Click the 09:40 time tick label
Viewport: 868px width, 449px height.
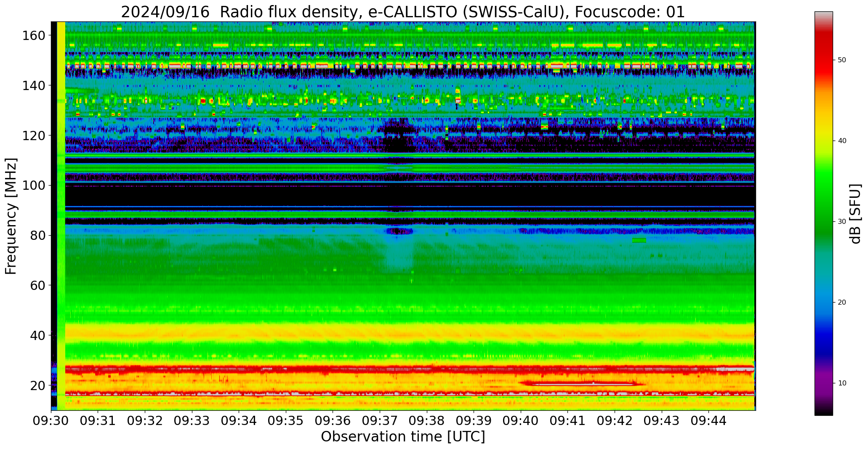click(521, 420)
